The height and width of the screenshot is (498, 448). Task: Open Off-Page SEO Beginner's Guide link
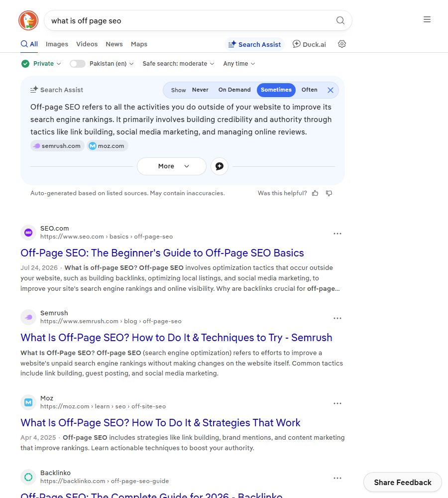click(x=162, y=253)
